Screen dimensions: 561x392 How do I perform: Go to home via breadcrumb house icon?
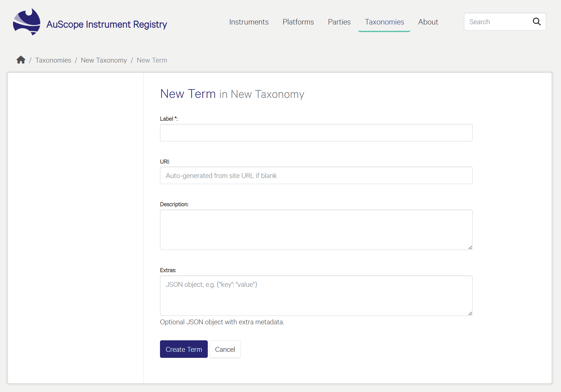point(21,60)
